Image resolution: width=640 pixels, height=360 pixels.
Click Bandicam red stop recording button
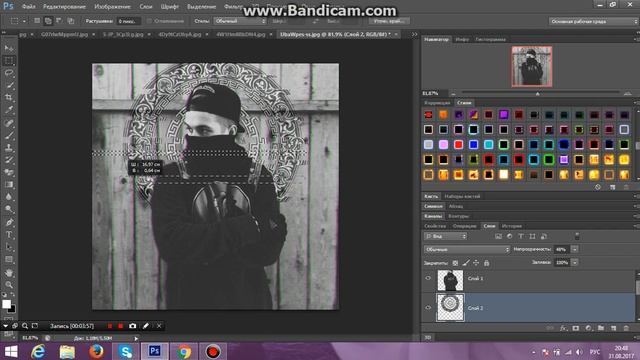pos(120,326)
